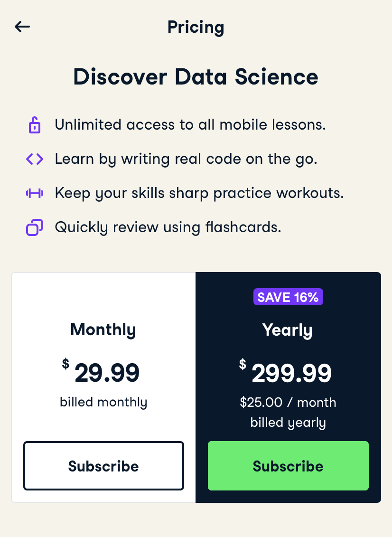The width and height of the screenshot is (392, 537).
Task: Click 'Learn by writing real code' text
Action: click(x=186, y=159)
